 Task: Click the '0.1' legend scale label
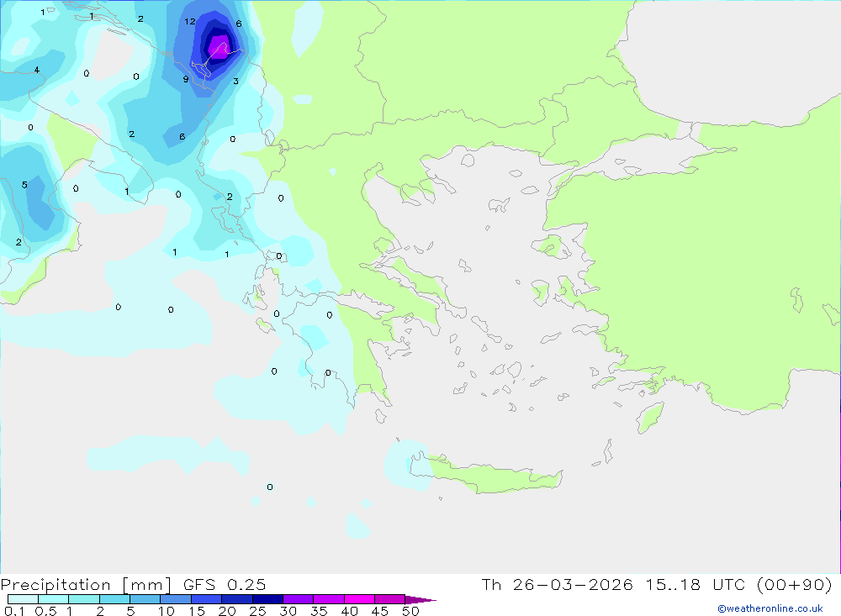click(x=14, y=611)
